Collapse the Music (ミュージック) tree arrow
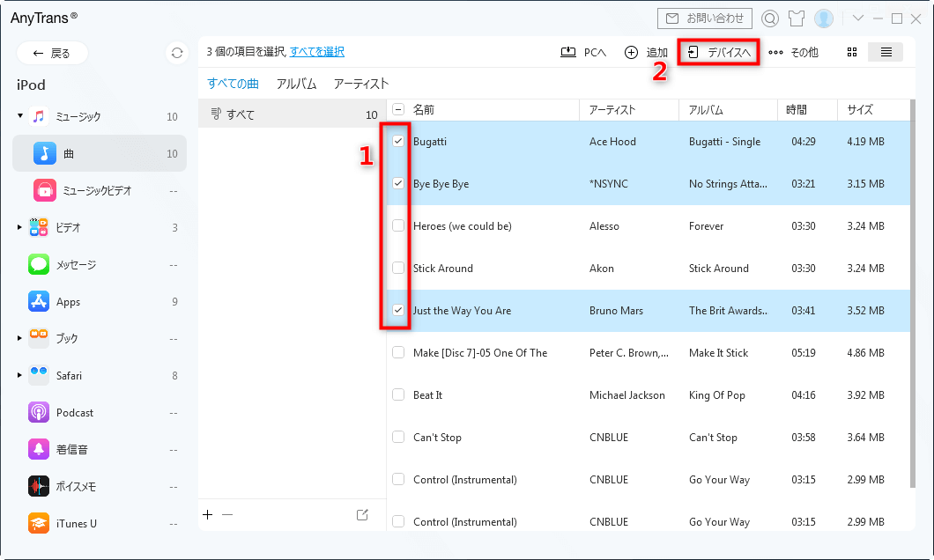 click(19, 116)
